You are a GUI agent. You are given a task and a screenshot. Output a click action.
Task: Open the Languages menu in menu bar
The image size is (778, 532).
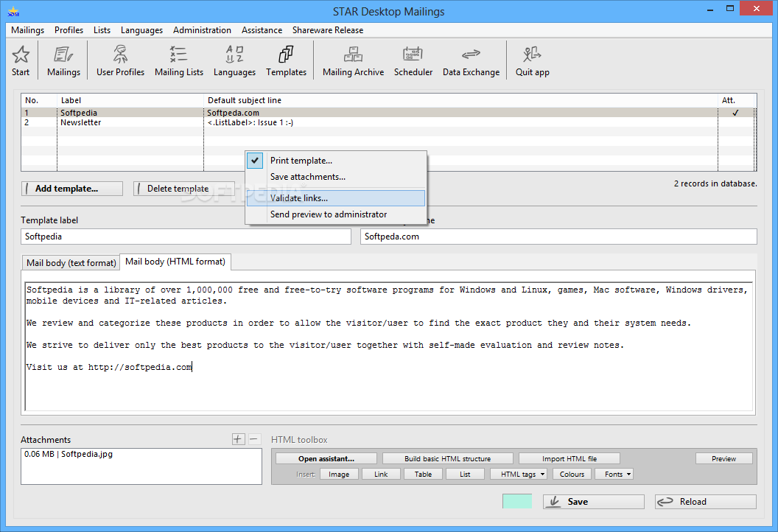[x=141, y=30]
